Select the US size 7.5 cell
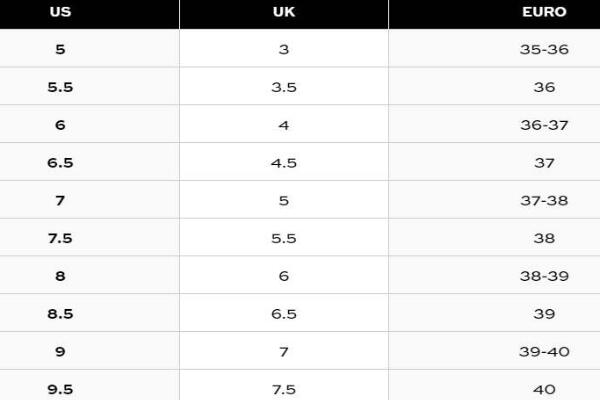The image size is (600, 400). click(60, 238)
